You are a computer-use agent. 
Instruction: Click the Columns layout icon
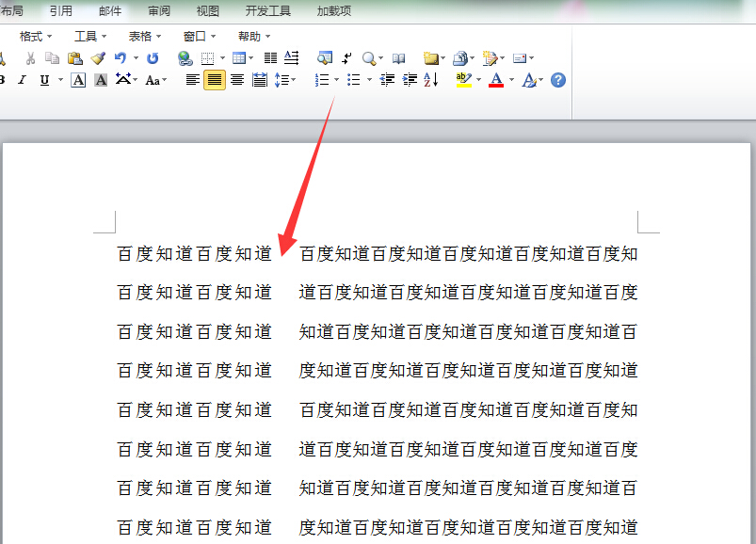point(270,58)
